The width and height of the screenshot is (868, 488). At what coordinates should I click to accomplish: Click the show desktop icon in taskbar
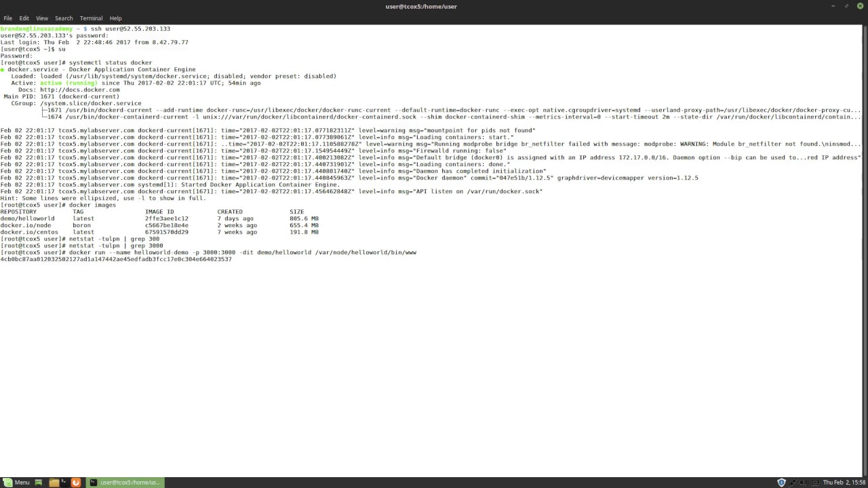39,483
